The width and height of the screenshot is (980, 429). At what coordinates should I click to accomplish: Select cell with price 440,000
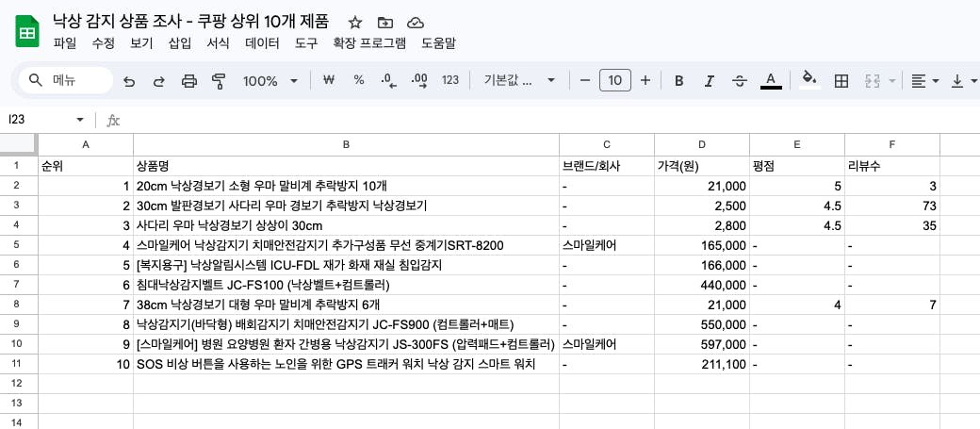tap(702, 285)
